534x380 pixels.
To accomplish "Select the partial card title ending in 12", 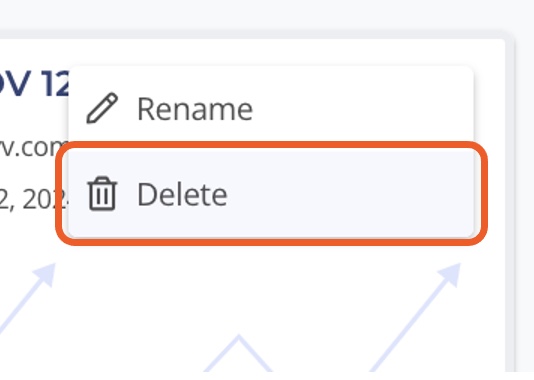I will coord(34,83).
